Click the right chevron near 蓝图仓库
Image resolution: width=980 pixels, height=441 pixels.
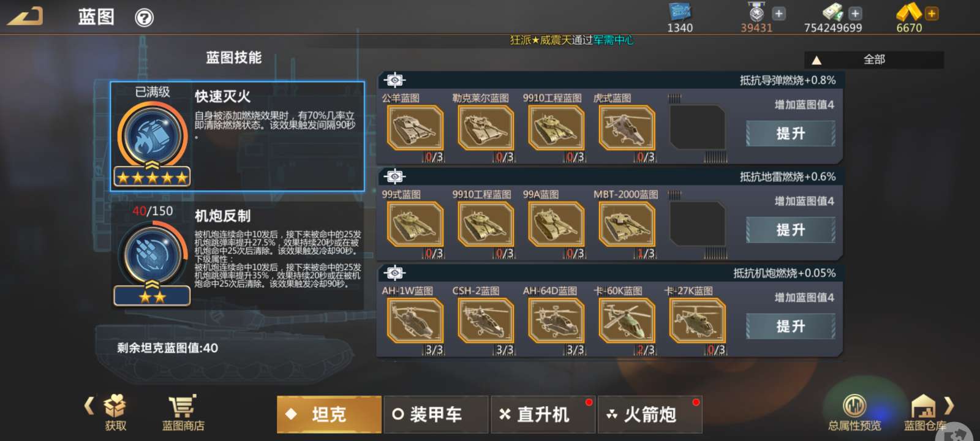coord(949,405)
